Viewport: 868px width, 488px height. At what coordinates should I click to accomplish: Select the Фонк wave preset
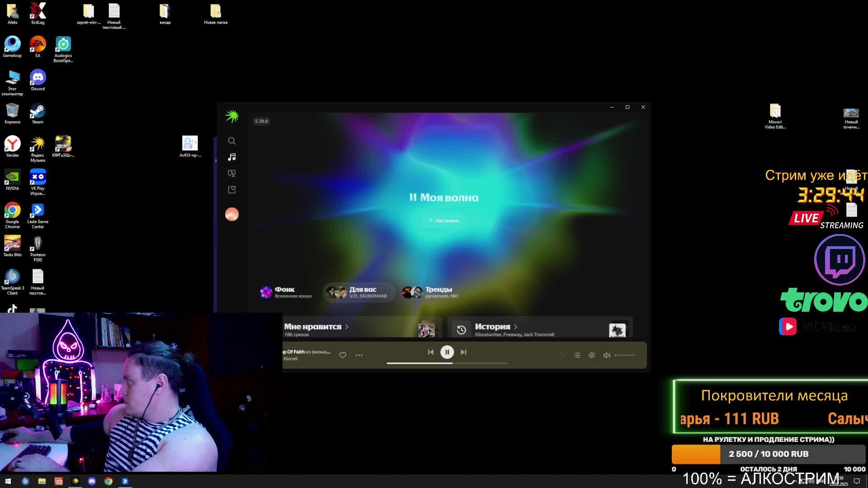coord(286,292)
